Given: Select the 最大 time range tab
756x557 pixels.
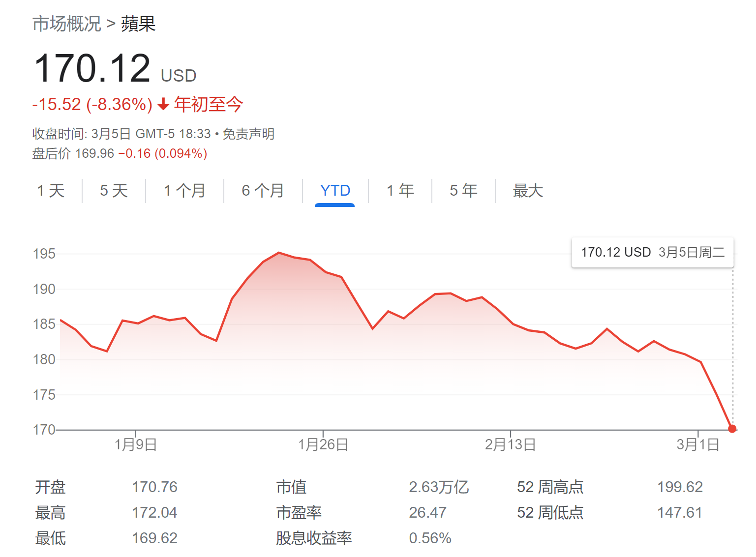Looking at the screenshot, I should 528,191.
